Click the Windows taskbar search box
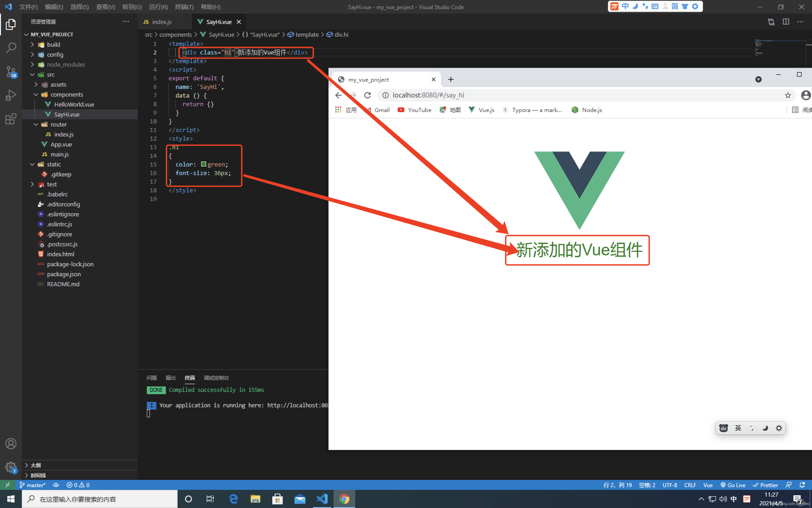 click(100, 499)
